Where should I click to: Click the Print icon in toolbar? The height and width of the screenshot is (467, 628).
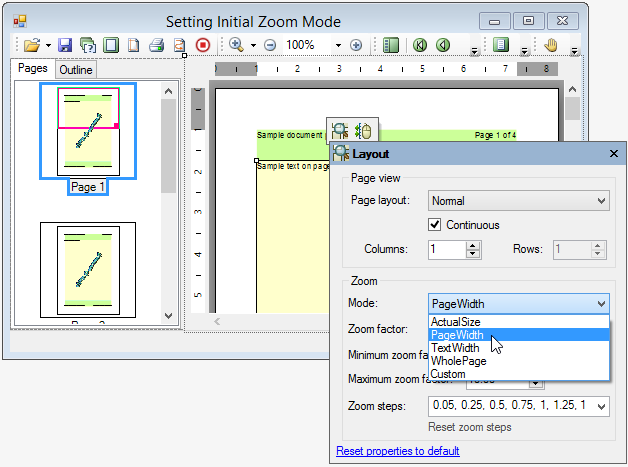pos(156,45)
